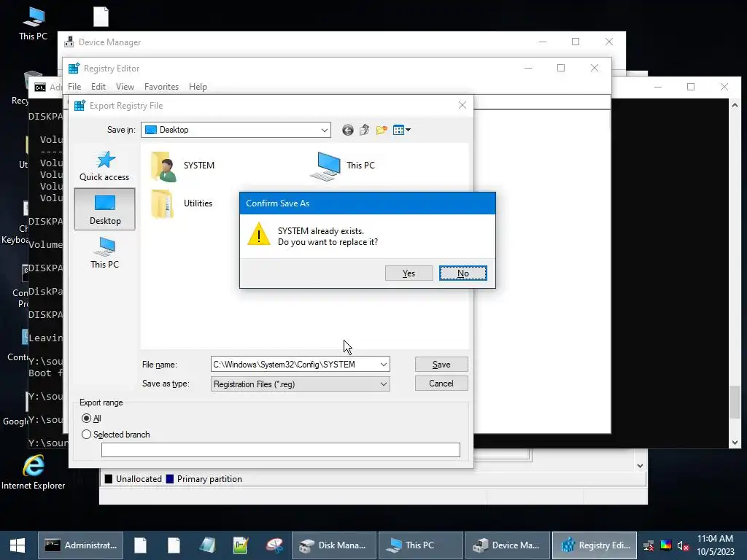Click the Registry Editor title bar icon

click(x=74, y=69)
